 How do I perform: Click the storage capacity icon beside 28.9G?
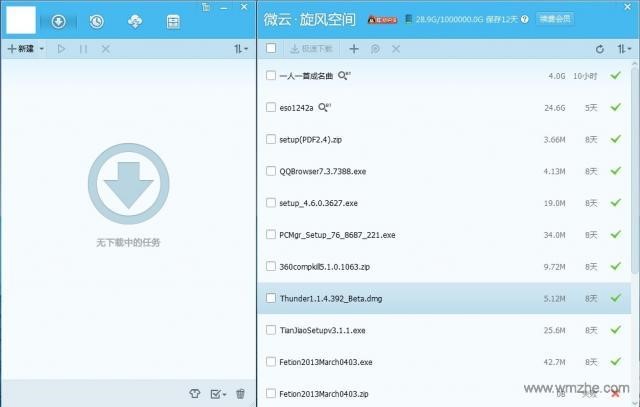coord(409,19)
